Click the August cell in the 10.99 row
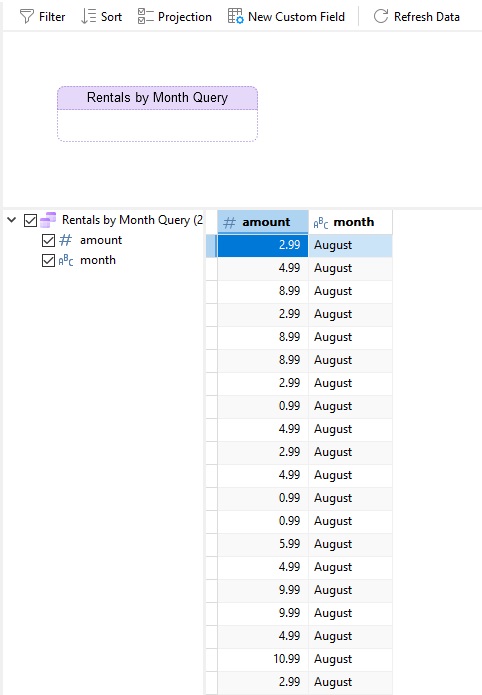The image size is (482, 695). (x=350, y=659)
